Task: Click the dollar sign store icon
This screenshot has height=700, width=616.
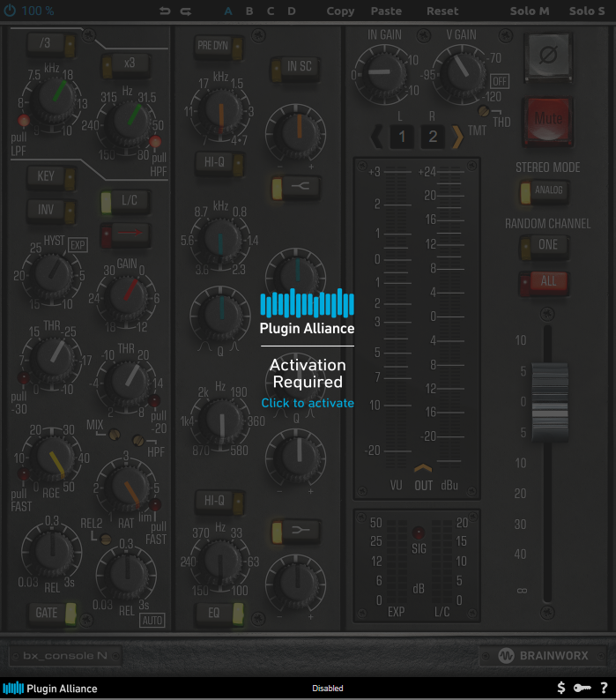Action: (x=561, y=688)
